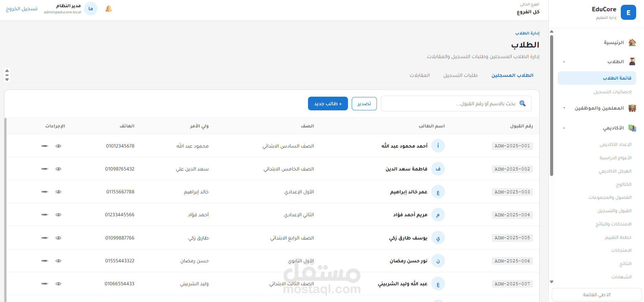View details eye icon for عمر خالد إبراهيم

point(58,192)
